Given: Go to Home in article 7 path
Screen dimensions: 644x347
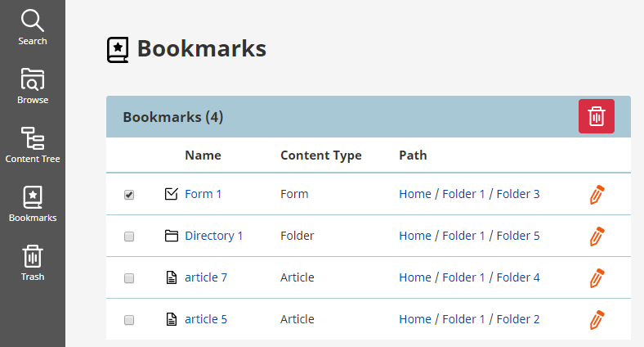Looking at the screenshot, I should pos(415,277).
